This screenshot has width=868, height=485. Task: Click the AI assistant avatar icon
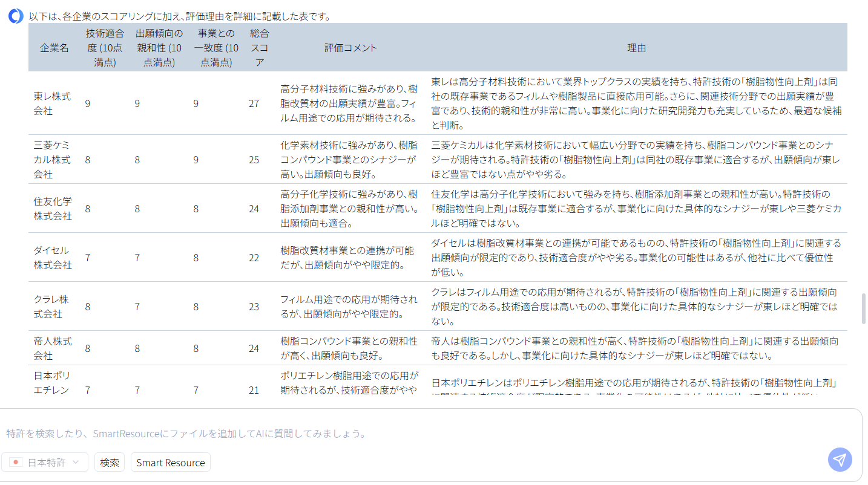coord(16,16)
